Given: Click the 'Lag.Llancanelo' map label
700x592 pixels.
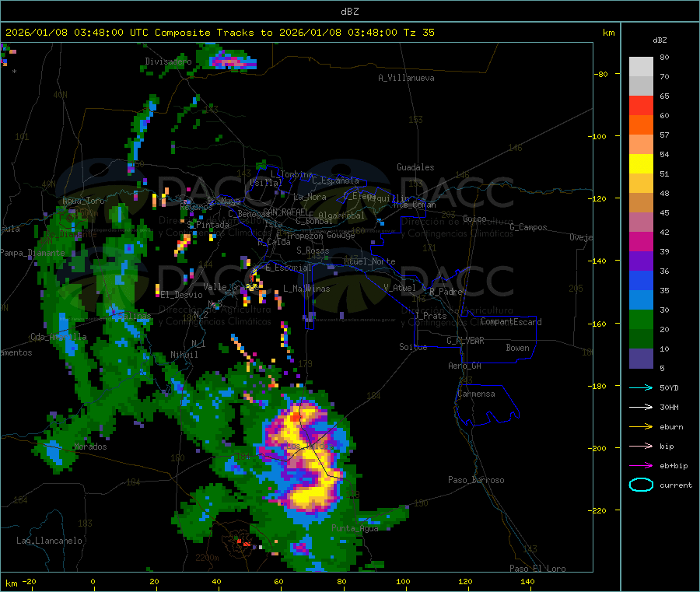Looking at the screenshot, I should tap(50, 541).
